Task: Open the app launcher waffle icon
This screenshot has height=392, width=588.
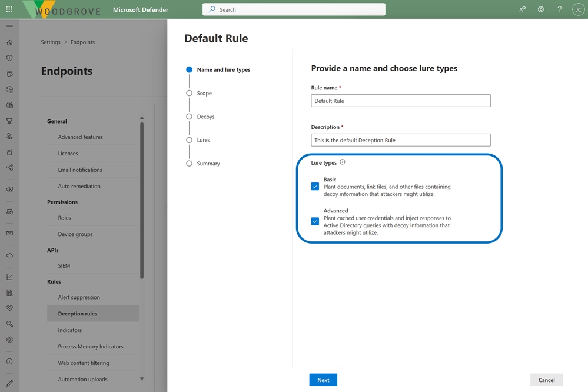Action: pos(9,9)
